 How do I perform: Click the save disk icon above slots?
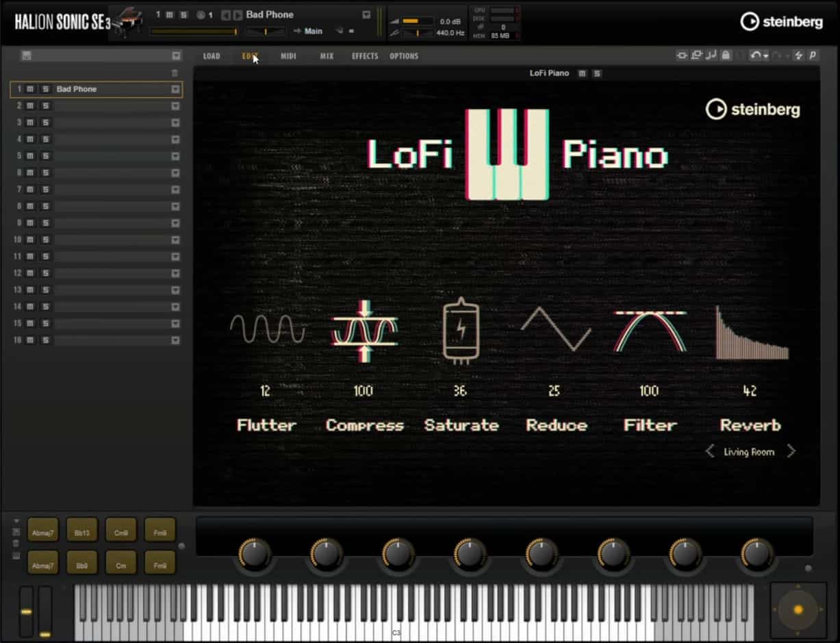(26, 55)
